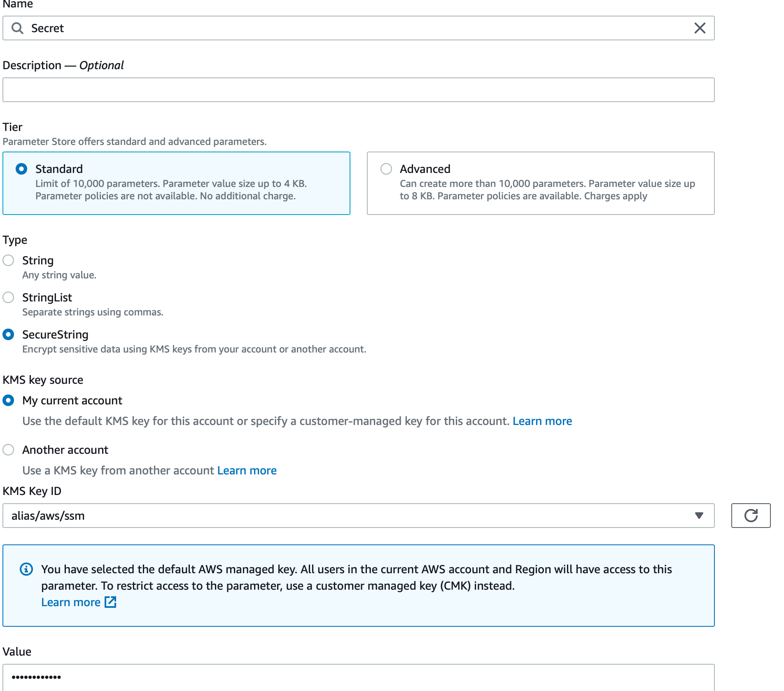784x691 pixels.
Task: Focus the Name input containing Secret
Action: point(358,28)
